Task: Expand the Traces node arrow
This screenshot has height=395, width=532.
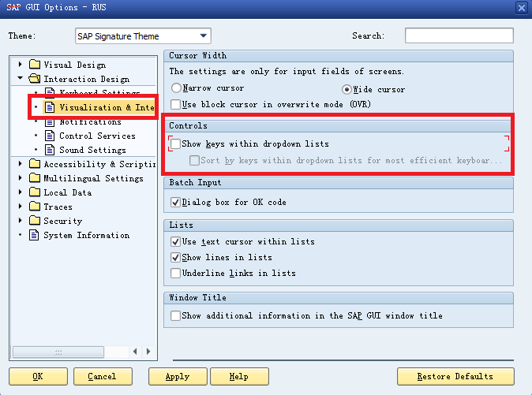Action: pos(21,207)
